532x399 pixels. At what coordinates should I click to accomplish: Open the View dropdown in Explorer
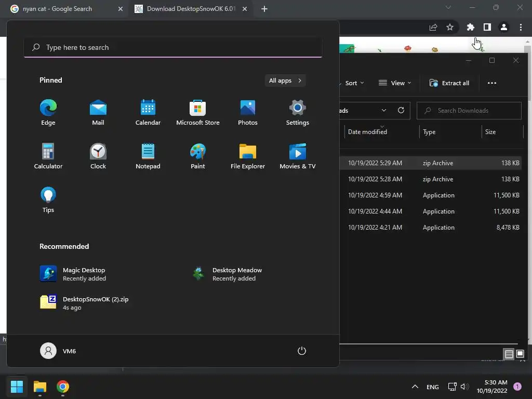tap(395, 83)
